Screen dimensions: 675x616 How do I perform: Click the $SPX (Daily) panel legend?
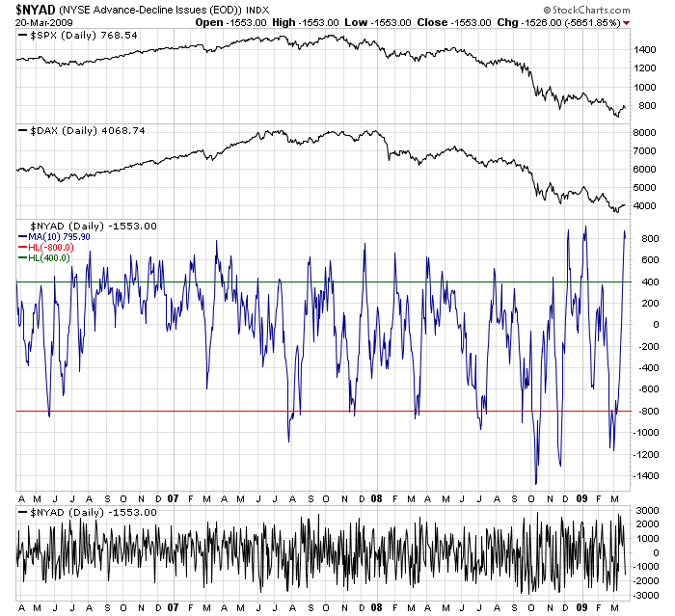(x=78, y=36)
